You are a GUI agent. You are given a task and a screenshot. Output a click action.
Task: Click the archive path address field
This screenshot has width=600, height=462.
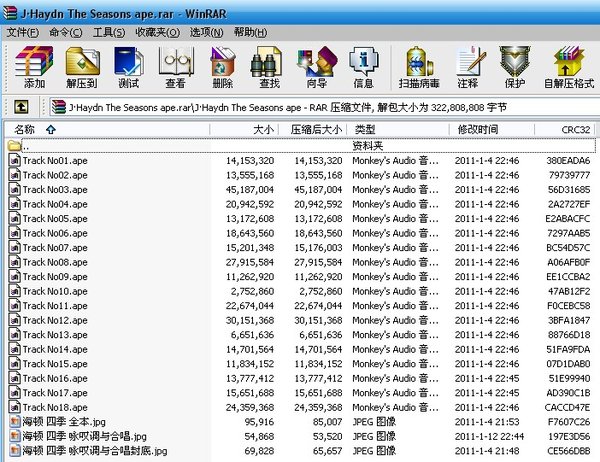[324, 107]
